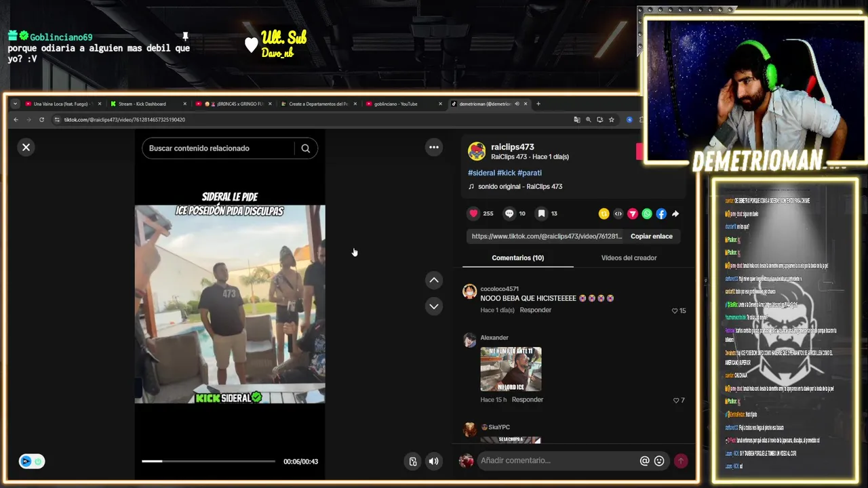Save video with bookmark icon

click(x=541, y=213)
